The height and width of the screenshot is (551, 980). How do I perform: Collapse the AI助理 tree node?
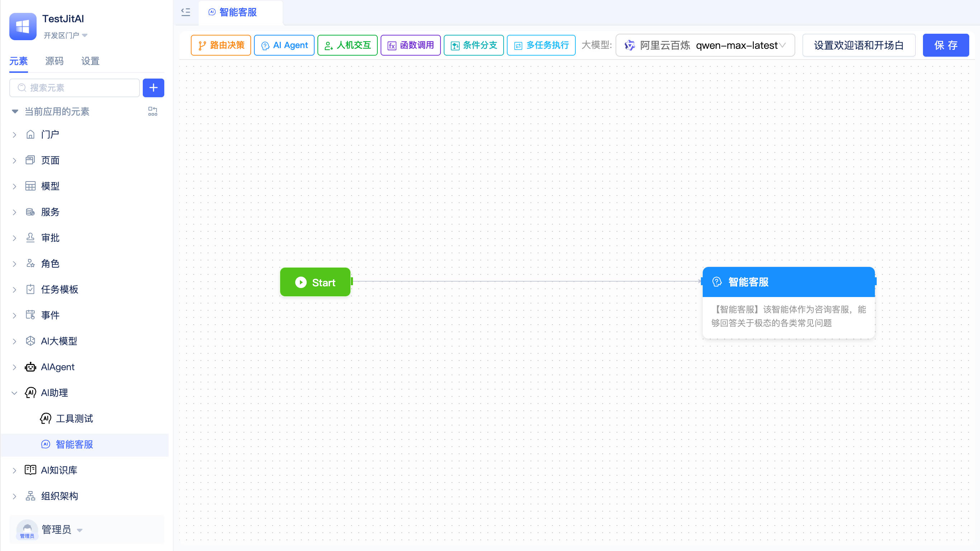[x=14, y=393]
